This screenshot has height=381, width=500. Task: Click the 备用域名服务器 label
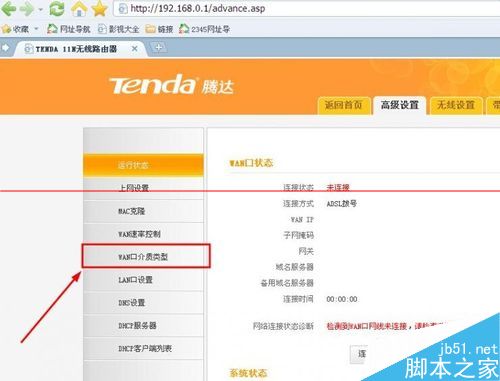coord(287,283)
